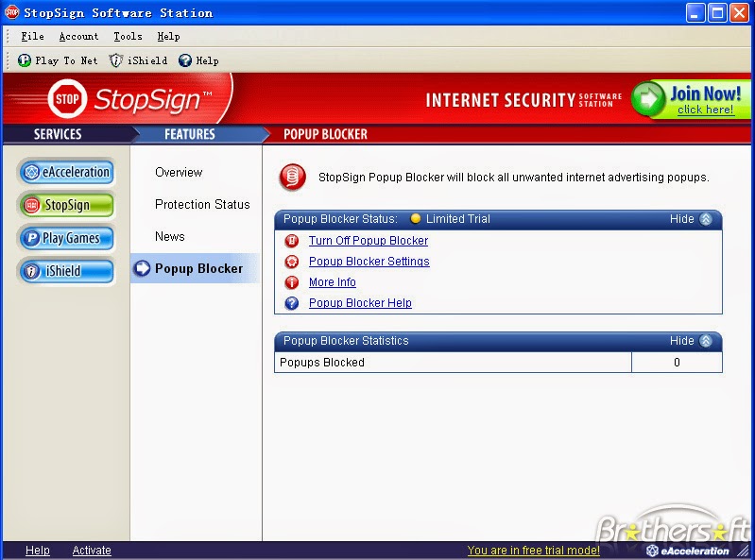Click the Play To Net toolbar icon
755x560 pixels.
24,60
